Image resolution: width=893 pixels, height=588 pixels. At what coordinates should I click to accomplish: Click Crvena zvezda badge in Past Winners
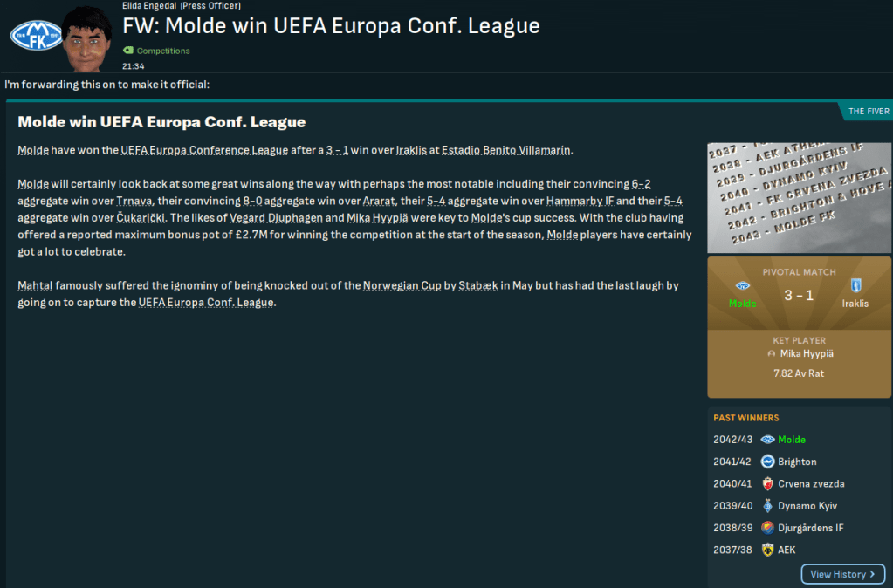pos(767,483)
